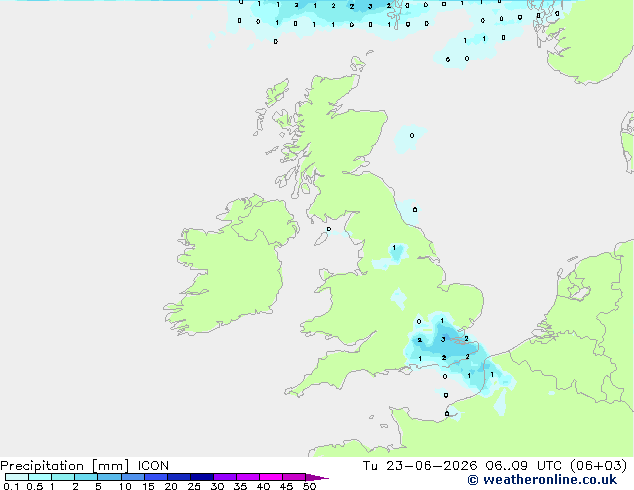Pick the legend swatch between 5 and 10
The height and width of the screenshot is (490, 634).
pyautogui.click(x=110, y=477)
